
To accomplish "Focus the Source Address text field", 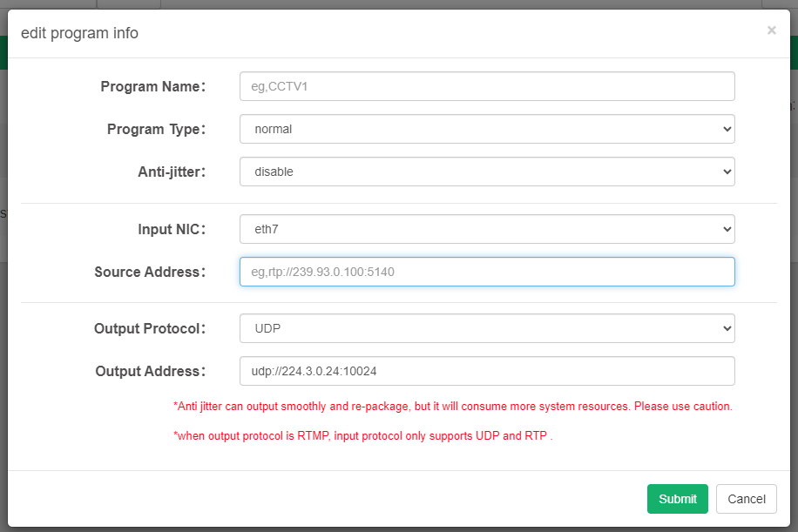I will tap(486, 272).
